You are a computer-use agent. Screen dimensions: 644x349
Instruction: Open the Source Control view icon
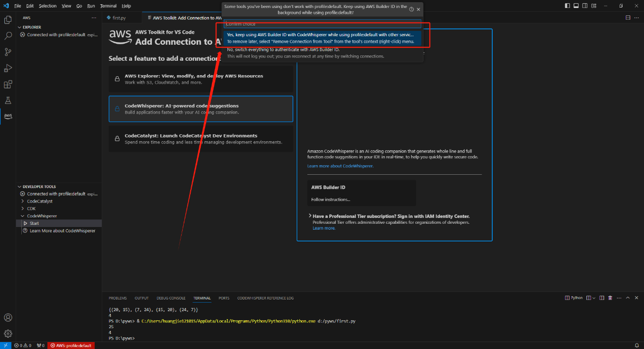pos(8,52)
